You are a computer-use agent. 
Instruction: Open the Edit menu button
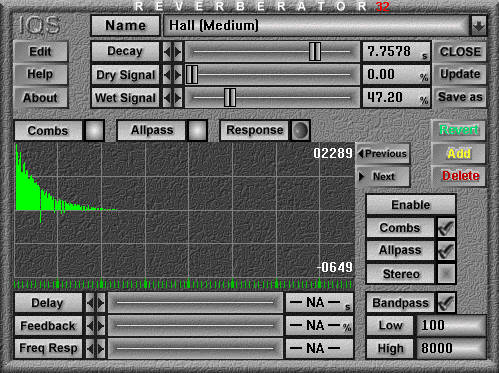[x=41, y=52]
